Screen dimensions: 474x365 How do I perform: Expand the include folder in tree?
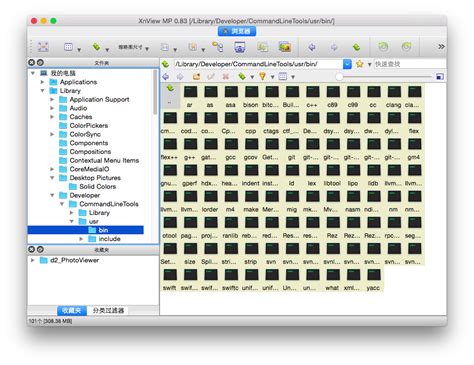click(81, 239)
